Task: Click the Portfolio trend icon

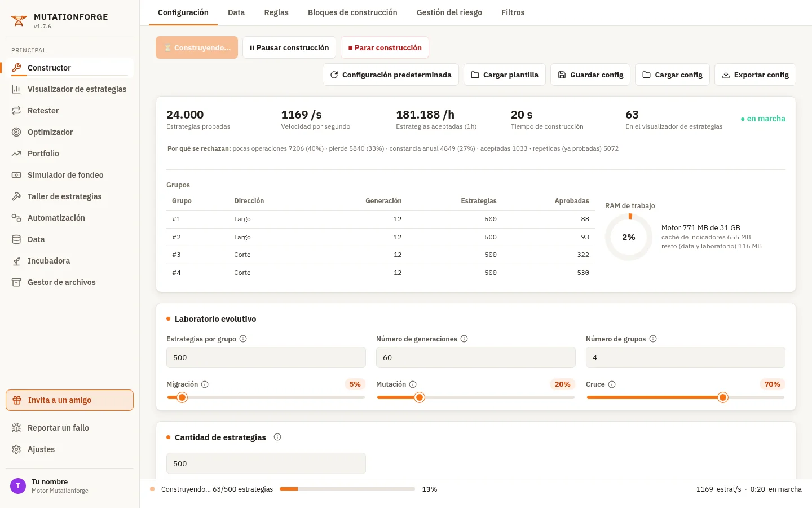Action: point(16,154)
